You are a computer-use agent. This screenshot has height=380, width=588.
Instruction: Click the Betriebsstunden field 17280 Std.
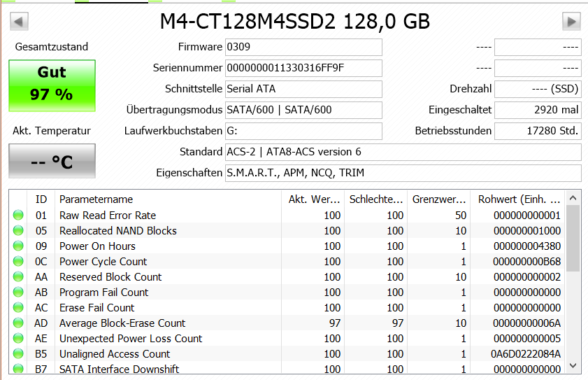pos(538,131)
